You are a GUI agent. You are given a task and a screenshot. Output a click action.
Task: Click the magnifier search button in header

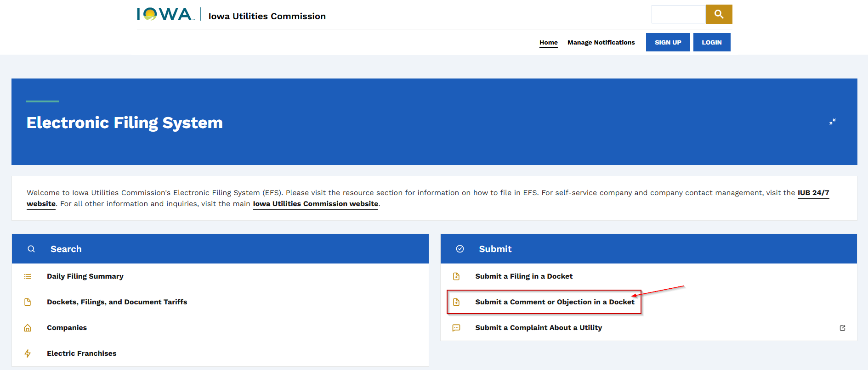(x=719, y=14)
